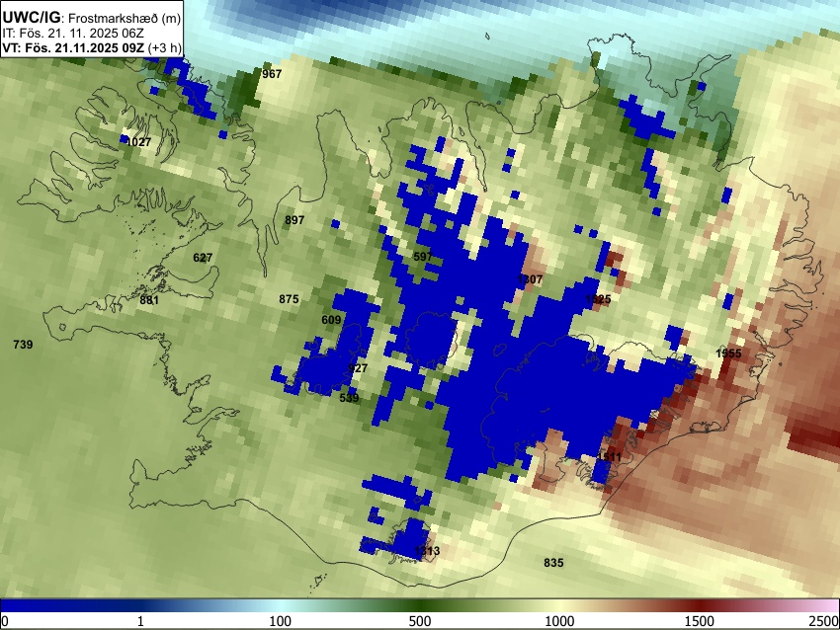Viewport: 840px width, 630px height.
Task: Click the 881 value label
Action: click(149, 300)
